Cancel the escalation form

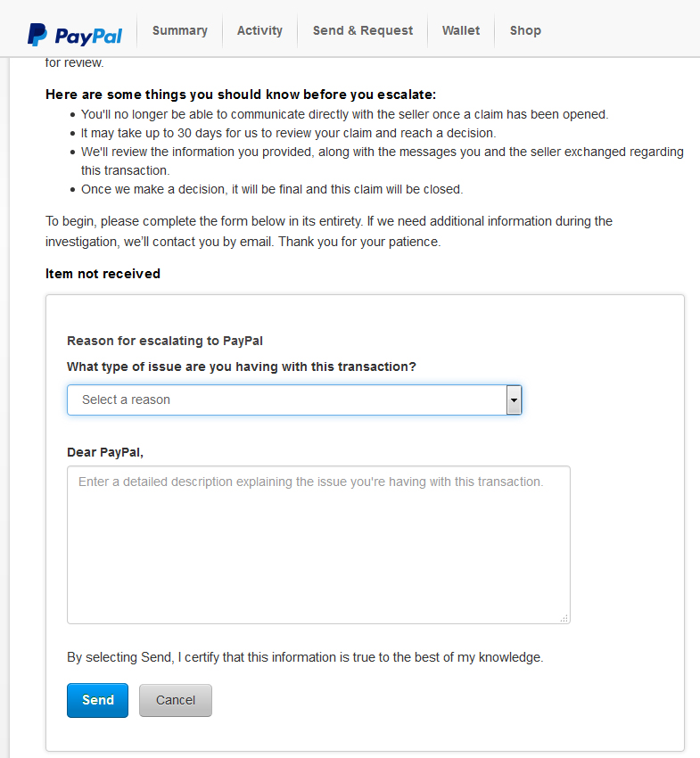click(x=176, y=700)
